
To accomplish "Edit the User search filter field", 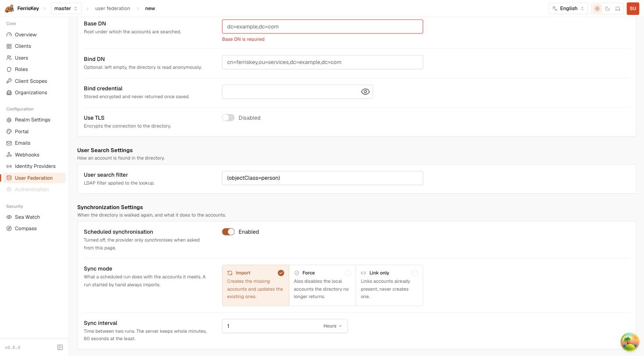I will [x=322, y=178].
